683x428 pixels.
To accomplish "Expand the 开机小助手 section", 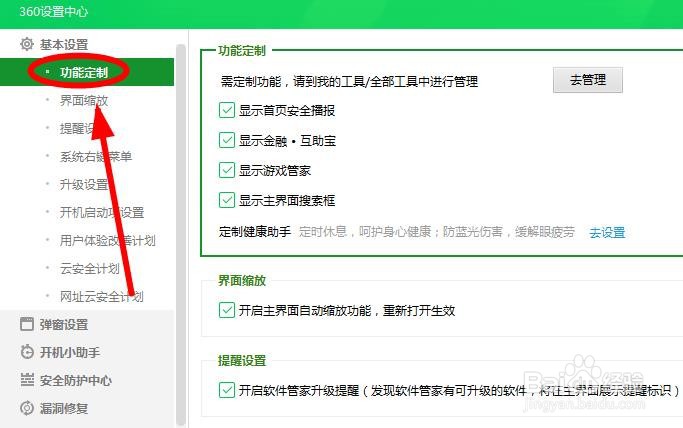I will coord(70,352).
